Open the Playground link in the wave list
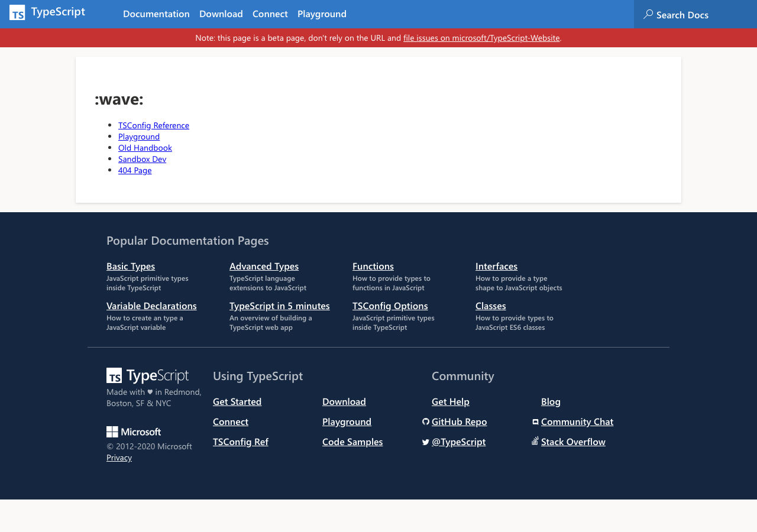 coord(139,137)
